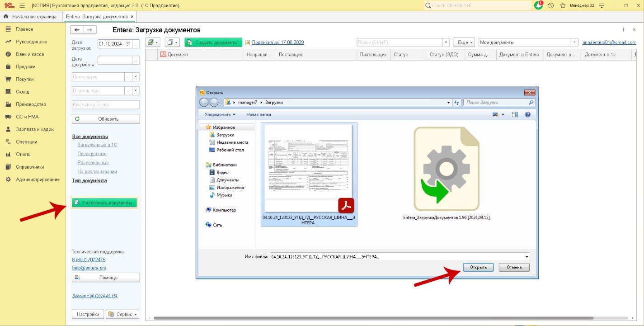Go back with the left arrow button
Viewport: 644px width, 326px height.
click(78, 30)
